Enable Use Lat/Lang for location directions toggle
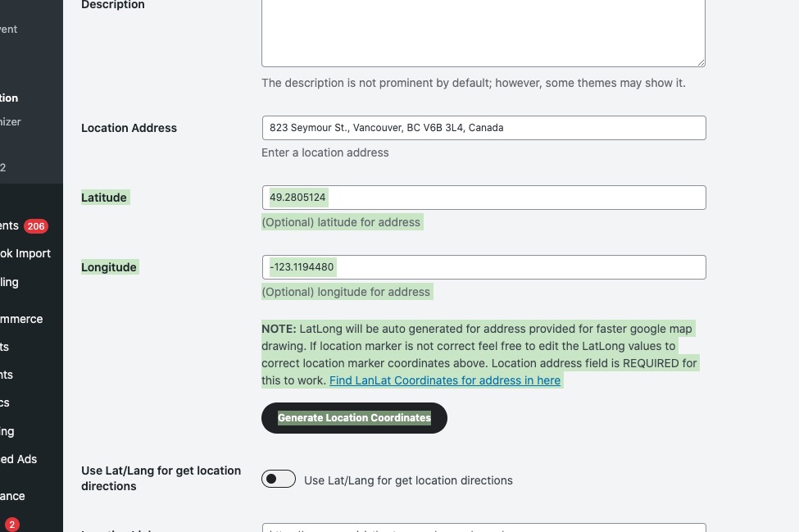 pos(279,480)
